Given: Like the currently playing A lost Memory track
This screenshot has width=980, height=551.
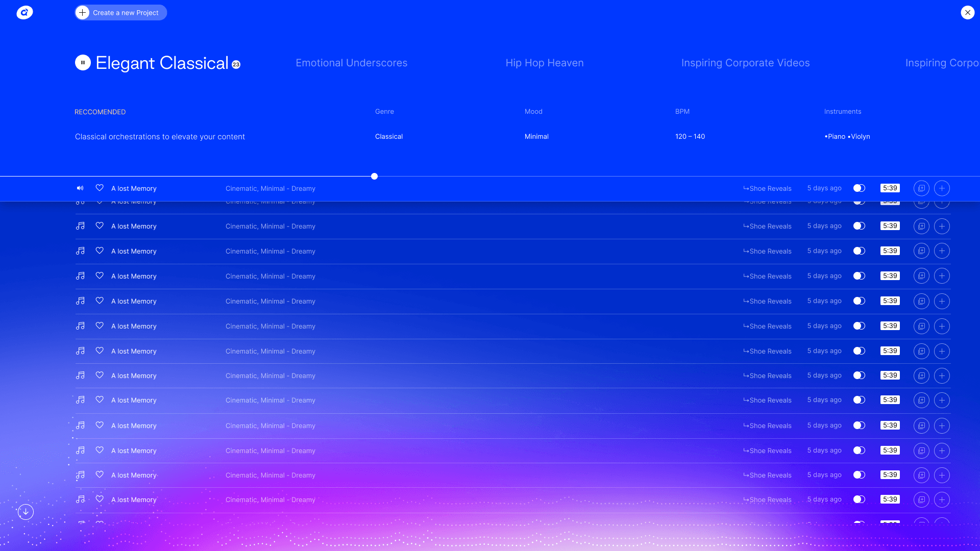Looking at the screenshot, I should (x=100, y=188).
